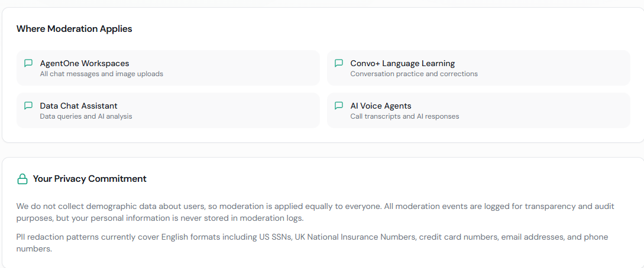Click the paragraph about not collecting demographic data

[315, 212]
